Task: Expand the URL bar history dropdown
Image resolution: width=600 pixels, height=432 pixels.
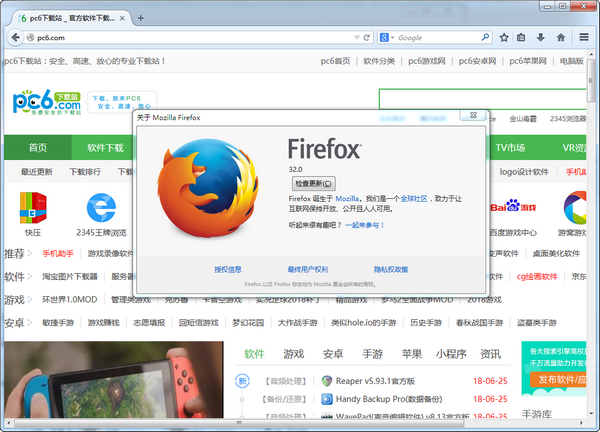Action: coord(355,37)
